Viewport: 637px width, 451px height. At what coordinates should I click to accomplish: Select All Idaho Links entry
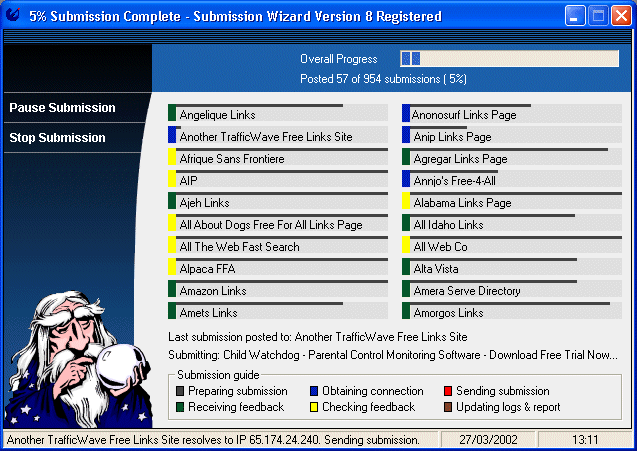[512, 223]
